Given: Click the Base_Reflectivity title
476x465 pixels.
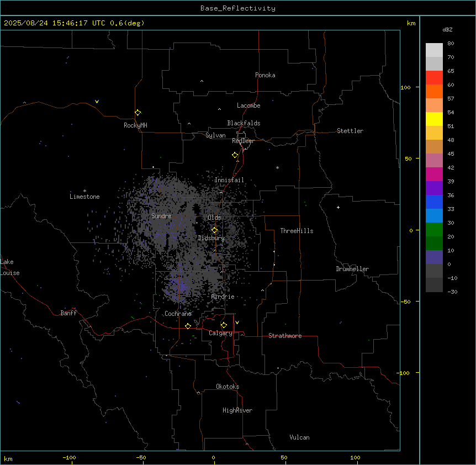Looking at the screenshot, I should click(x=238, y=8).
